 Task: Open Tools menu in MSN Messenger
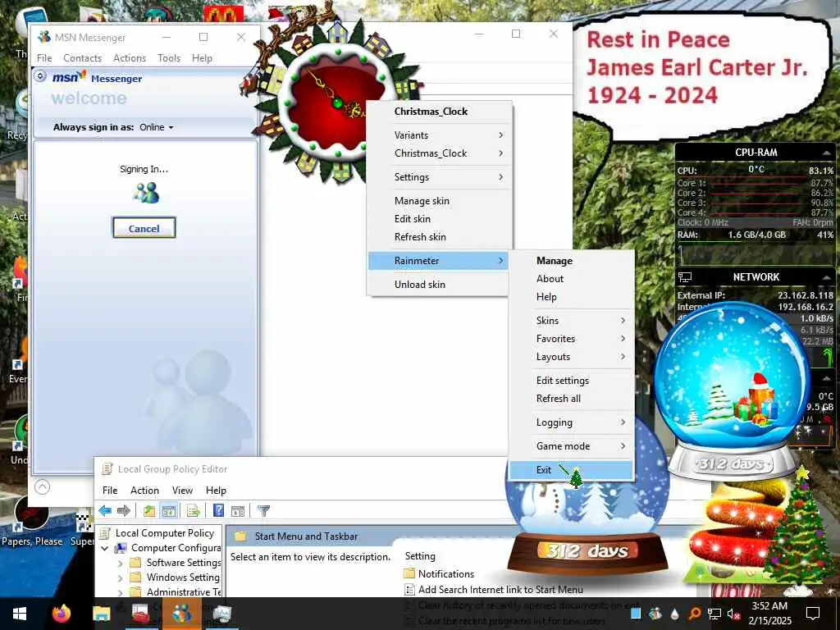pyautogui.click(x=169, y=58)
